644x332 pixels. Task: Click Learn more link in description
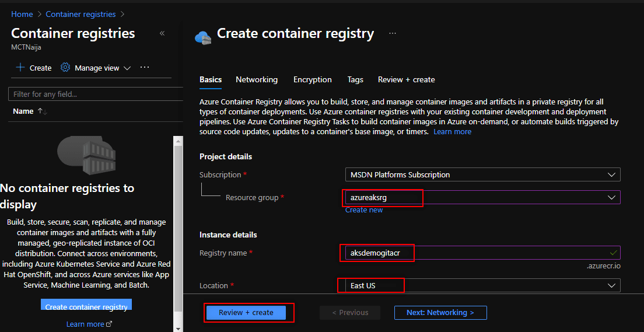coord(452,132)
